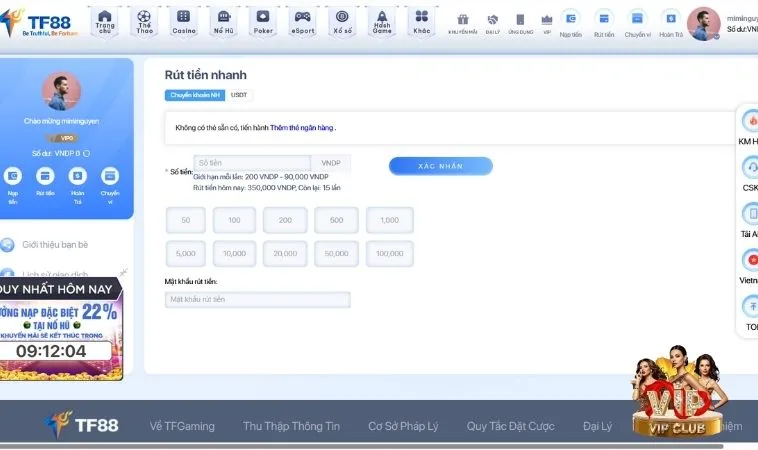Open the Đại Lý footer link
758x450 pixels.
[598, 426]
